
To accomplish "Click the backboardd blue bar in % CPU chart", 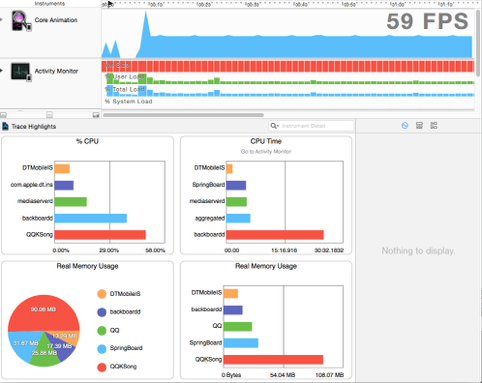I will click(x=91, y=218).
